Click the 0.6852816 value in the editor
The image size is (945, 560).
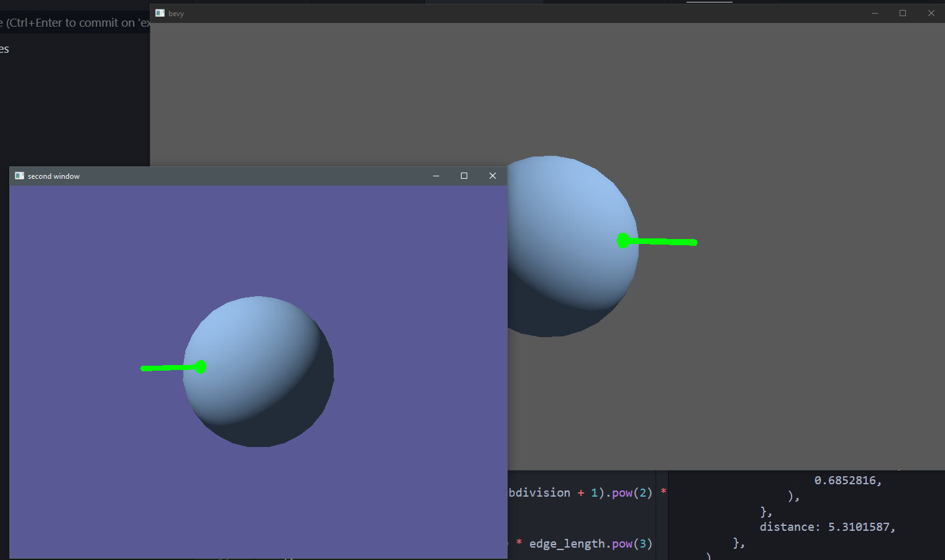[x=847, y=480]
